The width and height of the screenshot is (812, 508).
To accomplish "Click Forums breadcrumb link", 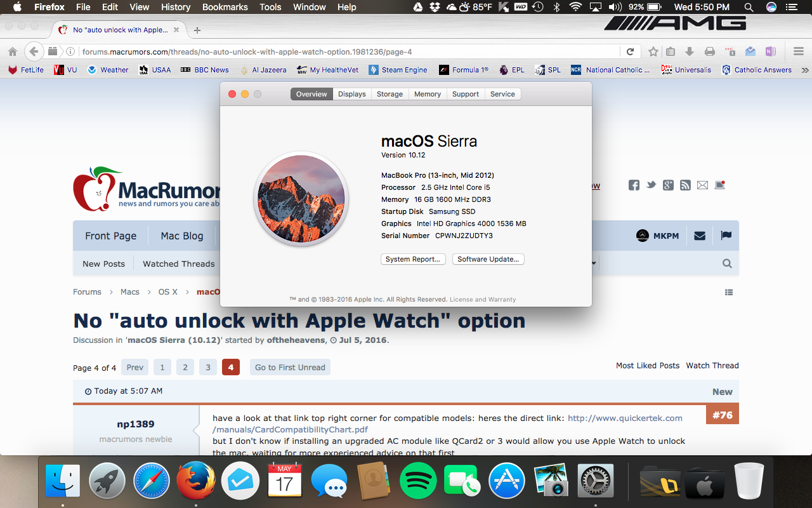I will (x=87, y=291).
